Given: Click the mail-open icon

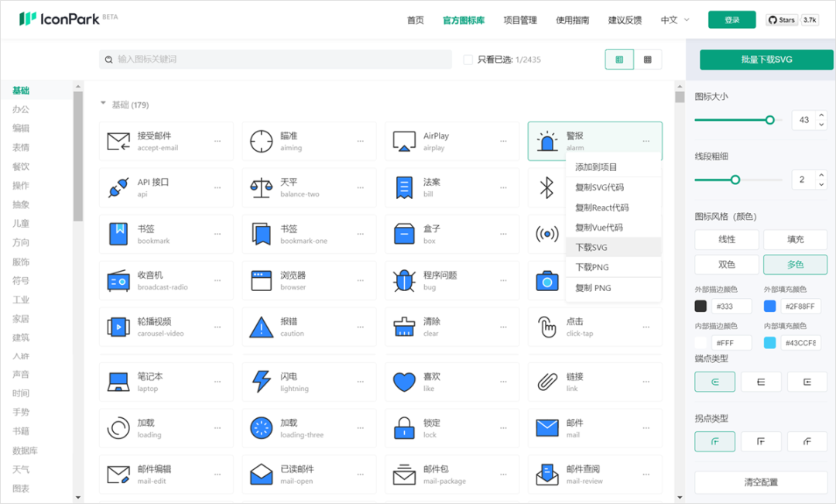Looking at the screenshot, I should tap(262, 475).
